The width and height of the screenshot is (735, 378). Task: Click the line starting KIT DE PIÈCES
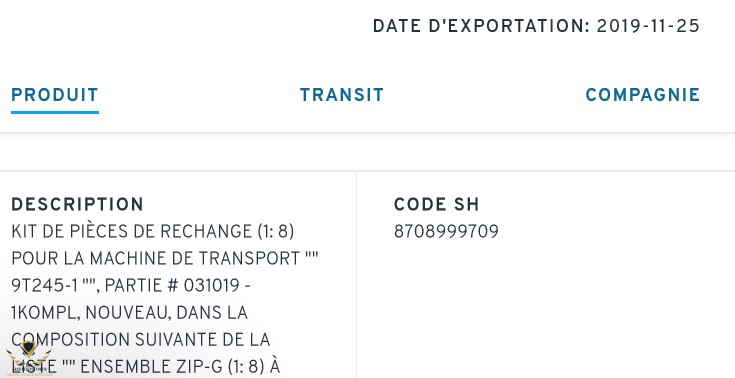[153, 231]
